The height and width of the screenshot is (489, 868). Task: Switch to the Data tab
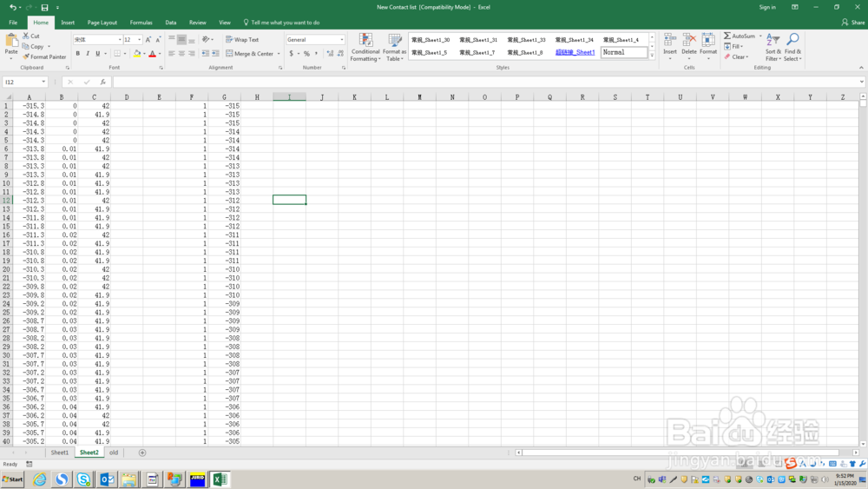coord(170,23)
